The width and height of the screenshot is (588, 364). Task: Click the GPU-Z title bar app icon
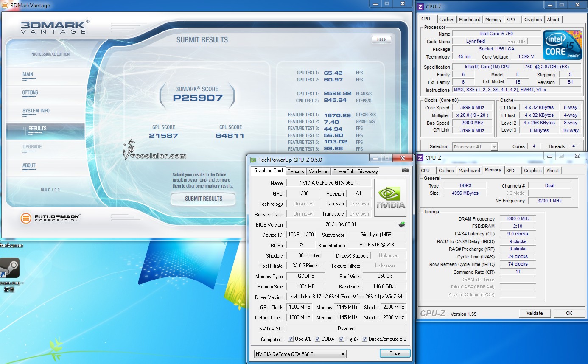[x=253, y=160]
